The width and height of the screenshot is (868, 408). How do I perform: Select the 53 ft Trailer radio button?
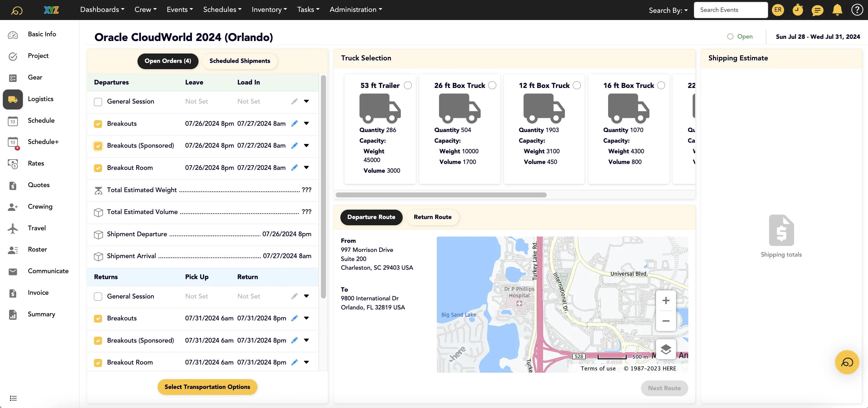(408, 85)
